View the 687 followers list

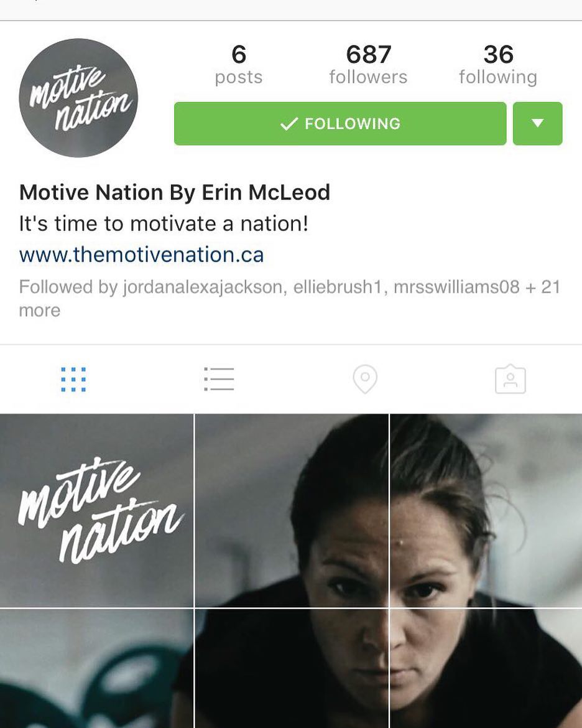click(x=369, y=65)
